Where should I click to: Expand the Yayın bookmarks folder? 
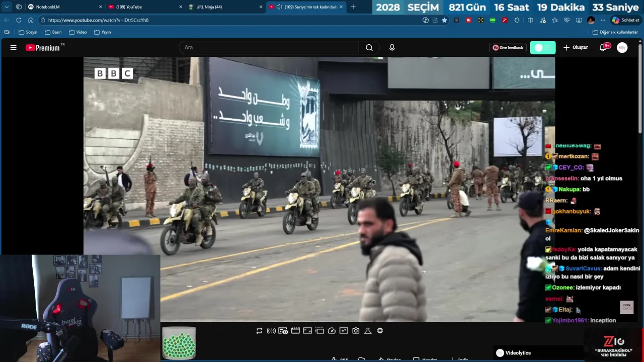[103, 32]
